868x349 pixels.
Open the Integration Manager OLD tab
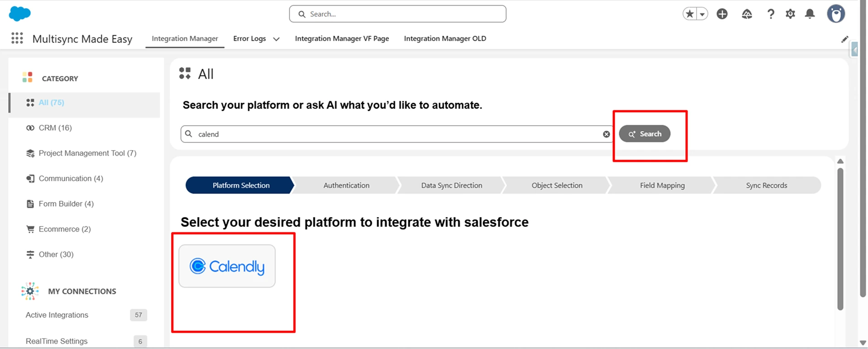pyautogui.click(x=445, y=38)
